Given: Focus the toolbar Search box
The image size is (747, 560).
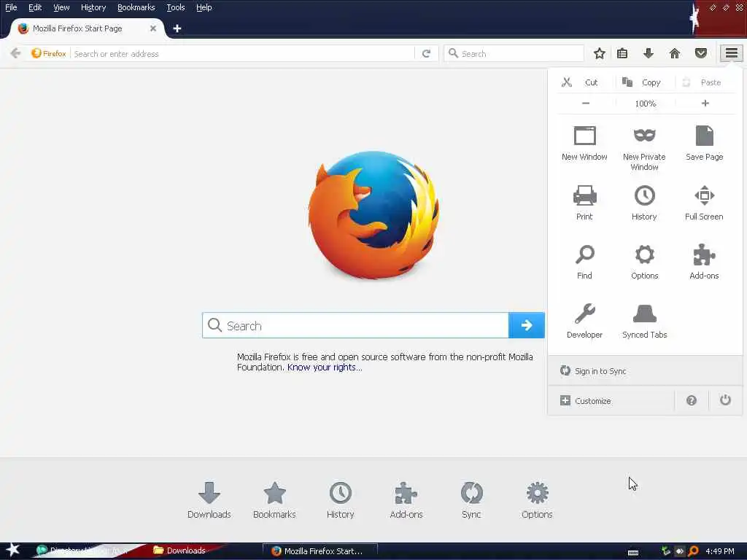Looking at the screenshot, I should tap(514, 53).
